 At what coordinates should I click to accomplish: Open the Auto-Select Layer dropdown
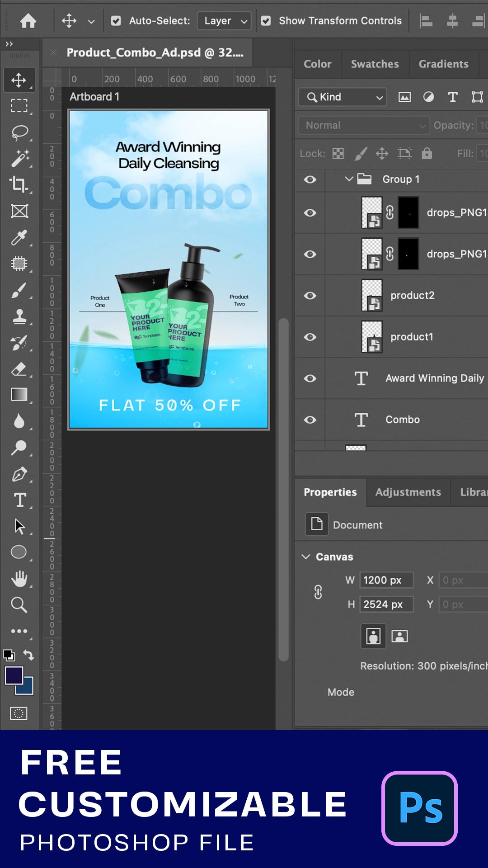225,21
